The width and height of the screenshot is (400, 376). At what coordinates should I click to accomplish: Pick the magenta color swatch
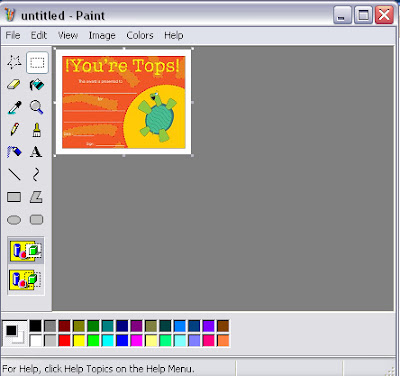tap(136, 340)
